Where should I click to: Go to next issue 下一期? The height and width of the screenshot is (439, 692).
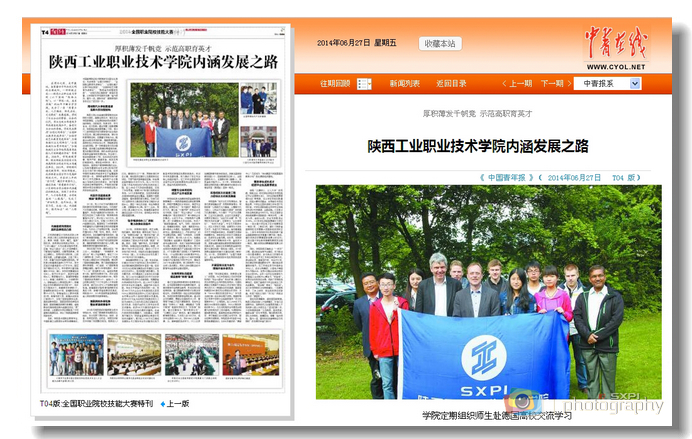pyautogui.click(x=552, y=84)
